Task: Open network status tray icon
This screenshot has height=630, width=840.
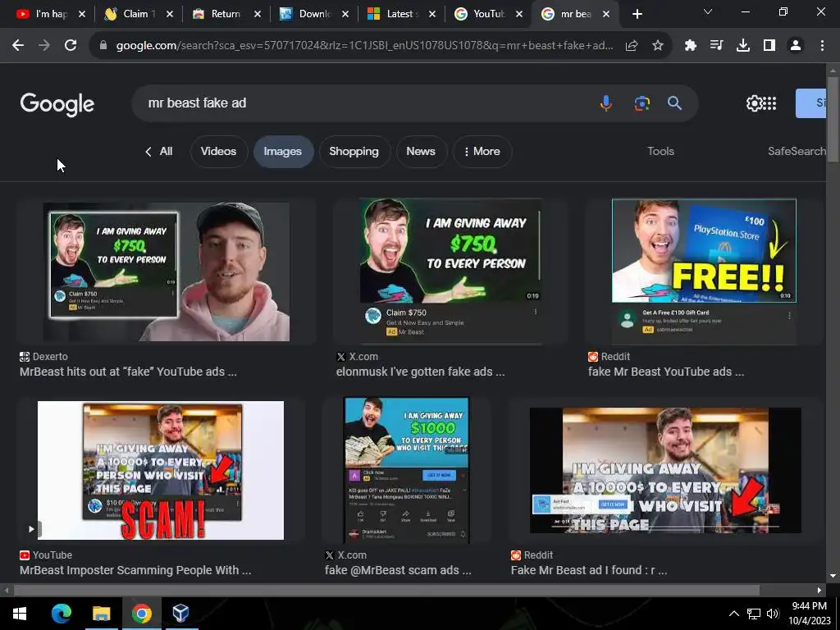Action: click(754, 614)
